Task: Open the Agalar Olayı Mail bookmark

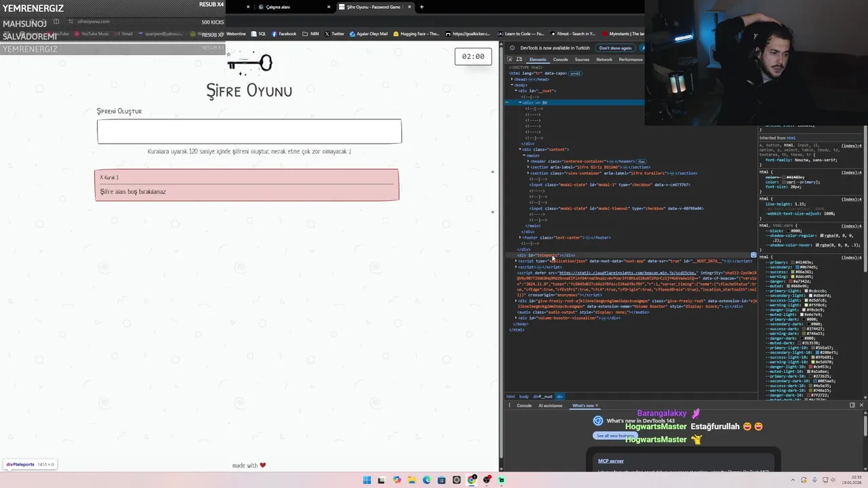Action: coord(369,34)
